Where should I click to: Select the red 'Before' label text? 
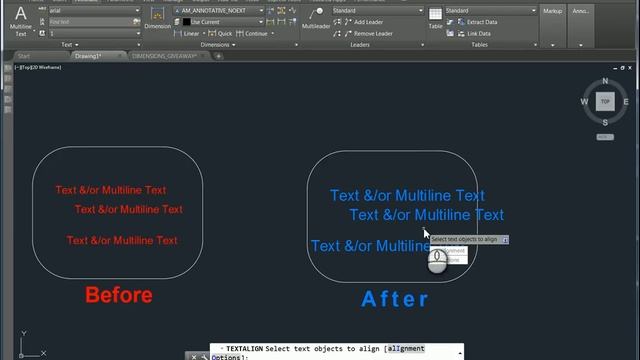tap(119, 295)
